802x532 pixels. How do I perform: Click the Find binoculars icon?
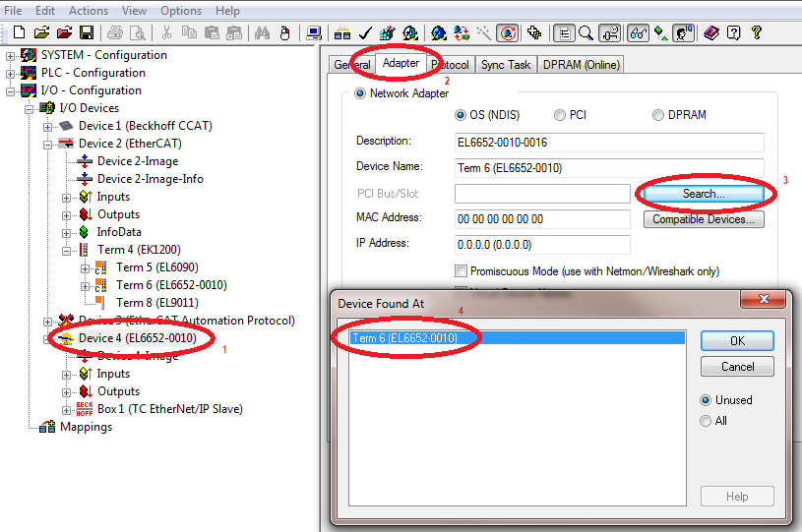(262, 32)
